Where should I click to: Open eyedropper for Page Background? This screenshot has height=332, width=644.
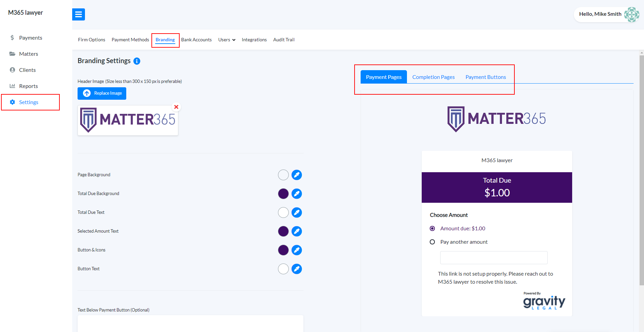pos(297,175)
